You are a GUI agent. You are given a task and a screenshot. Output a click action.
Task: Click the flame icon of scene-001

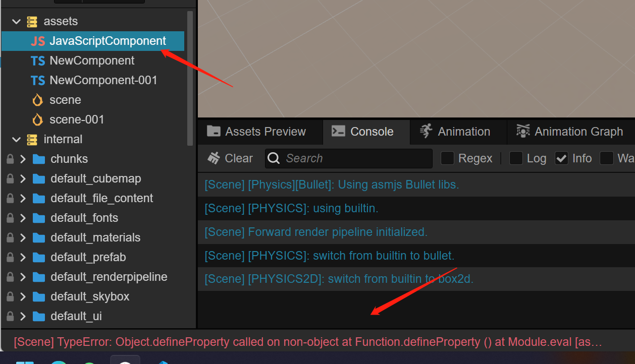(38, 120)
